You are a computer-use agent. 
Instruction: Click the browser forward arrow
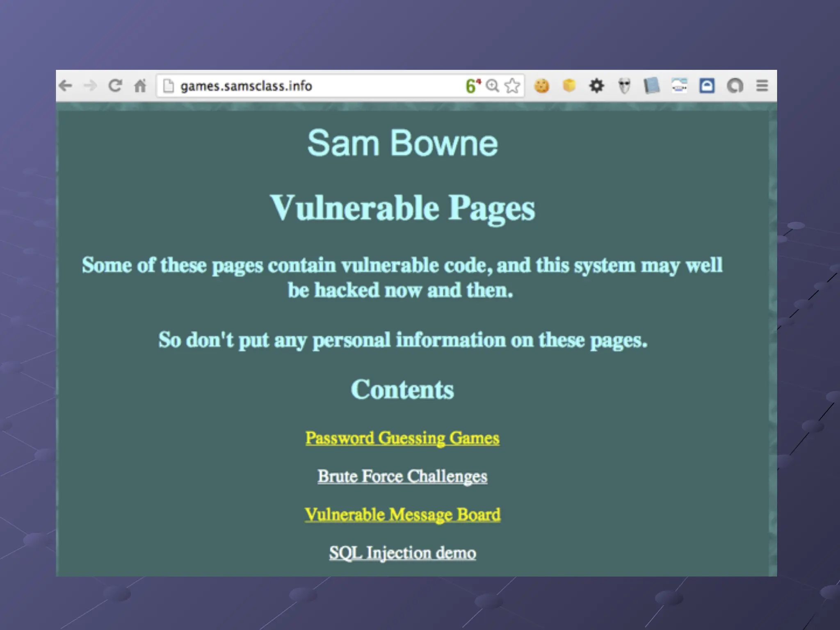point(90,86)
